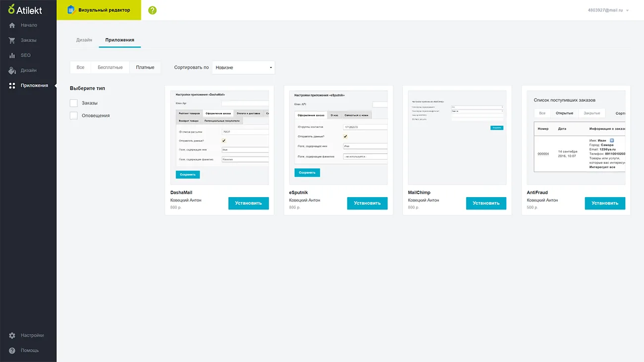Select the Платные filter tab

coord(145,67)
